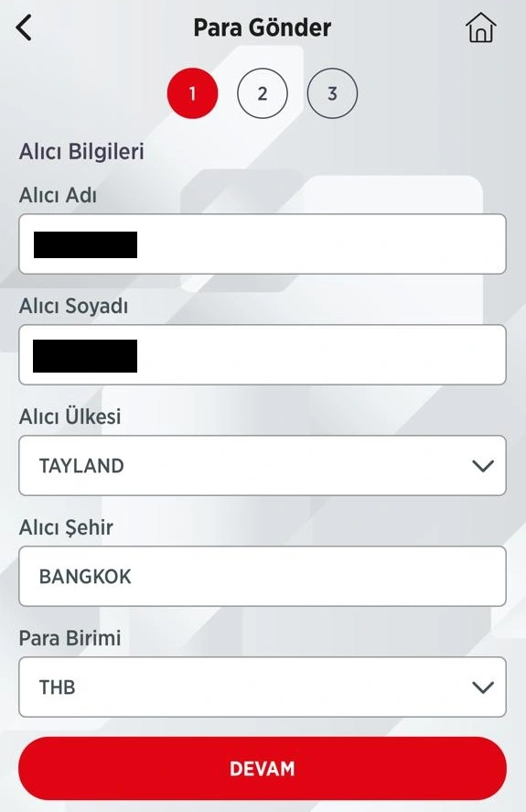Screen dimensions: 526x812
Task: Click the Alıcı Şehir field containing BANGKOK
Action: tap(263, 577)
